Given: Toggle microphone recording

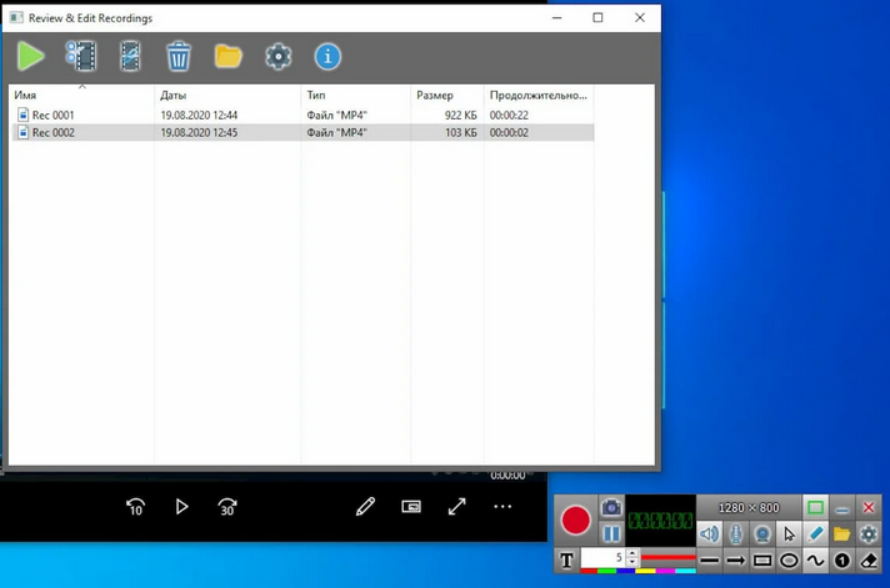Looking at the screenshot, I should point(736,534).
